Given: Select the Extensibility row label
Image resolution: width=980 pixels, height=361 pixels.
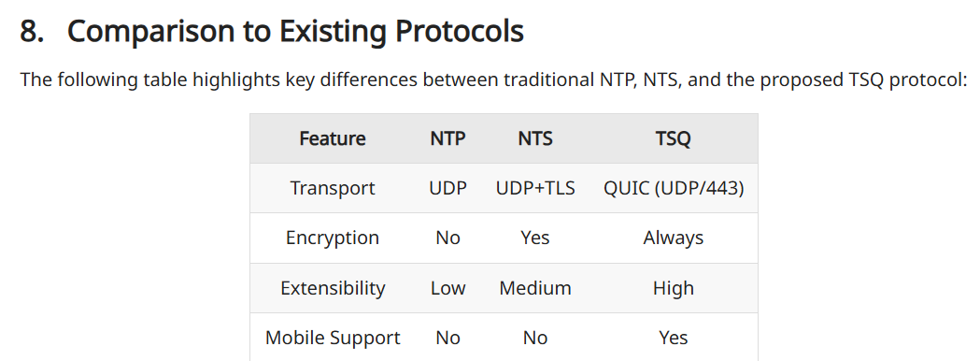Looking at the screenshot, I should pyautogui.click(x=333, y=288).
